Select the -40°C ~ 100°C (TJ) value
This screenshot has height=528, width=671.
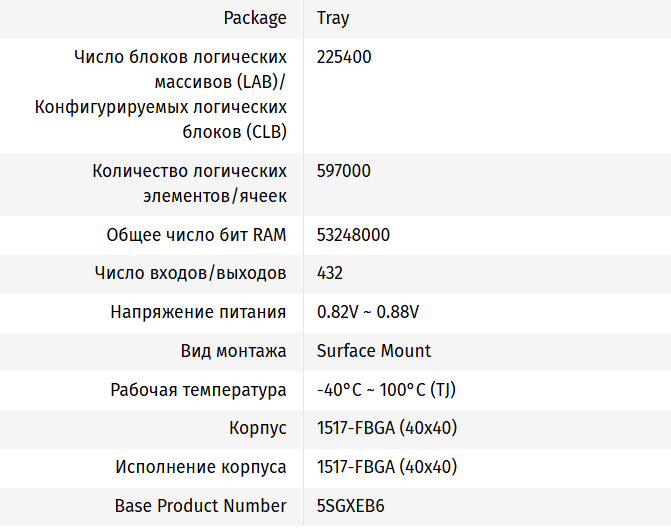pos(386,390)
